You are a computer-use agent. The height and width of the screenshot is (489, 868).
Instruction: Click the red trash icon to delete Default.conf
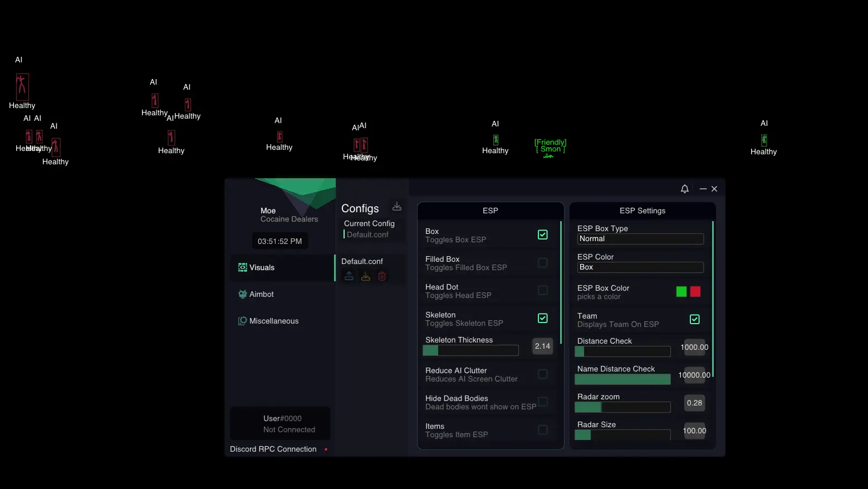381,276
